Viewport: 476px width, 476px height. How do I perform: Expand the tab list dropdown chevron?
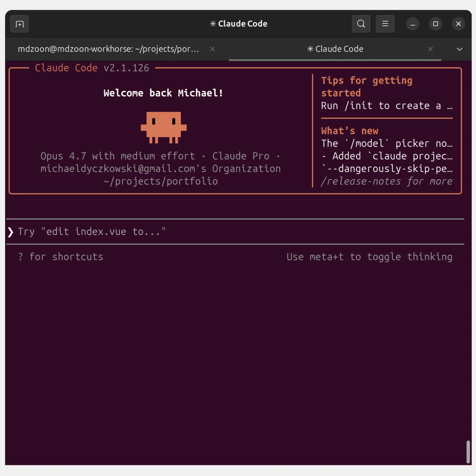[459, 49]
